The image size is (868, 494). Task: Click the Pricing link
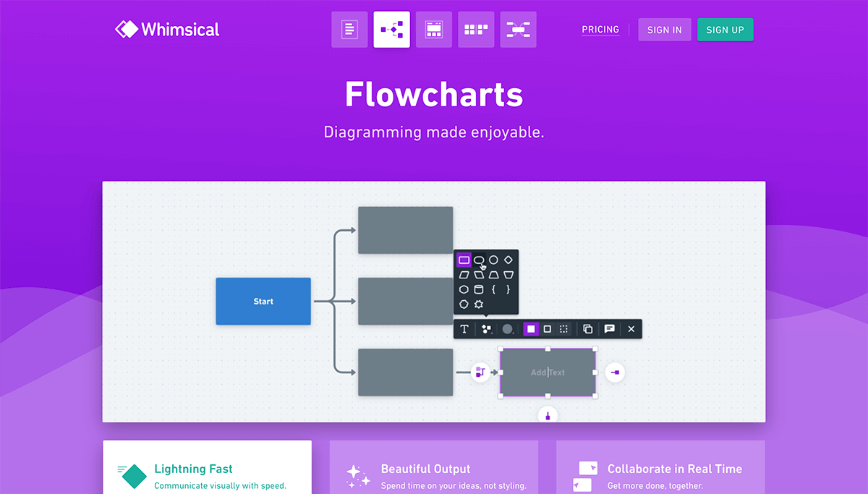tap(600, 30)
